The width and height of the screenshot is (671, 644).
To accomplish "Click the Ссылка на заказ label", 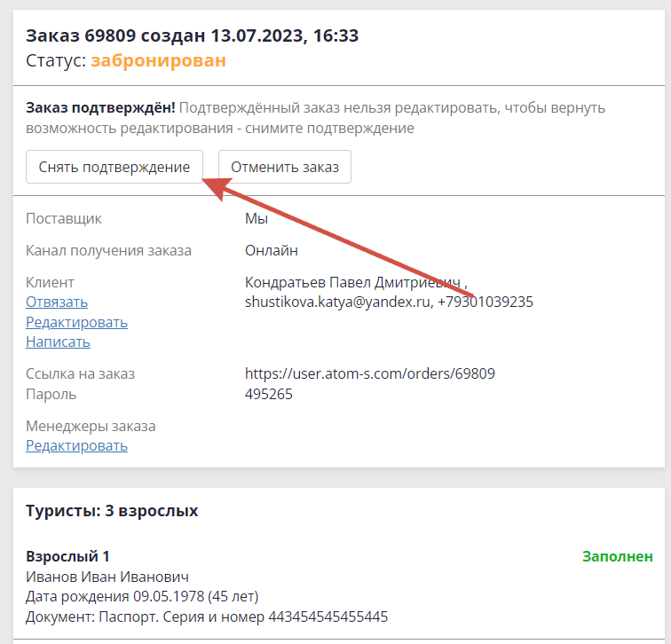I will click(81, 373).
